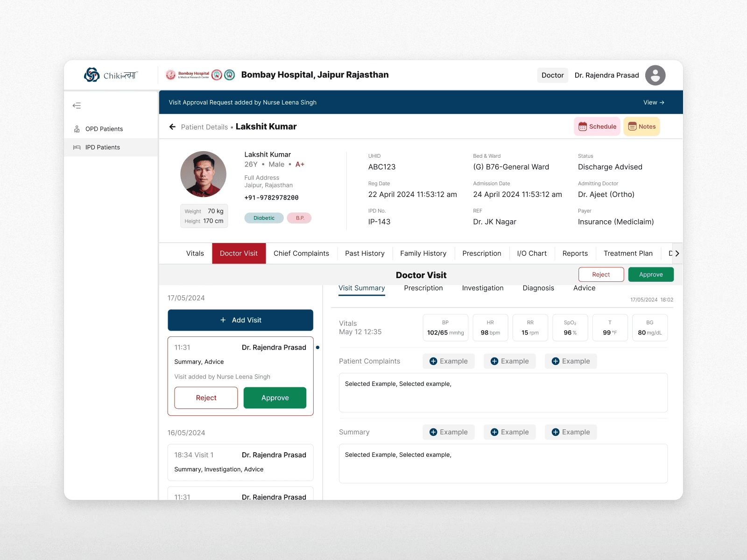Viewport: 747px width, 560px height.
Task: Approve the 11:31 visit card
Action: 275,398
